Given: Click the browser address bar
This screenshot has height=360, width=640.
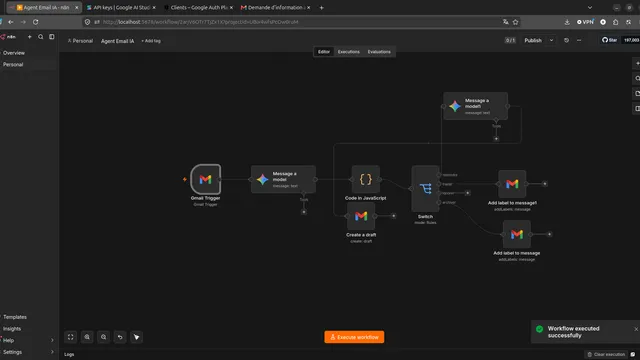Looking at the screenshot, I should pos(302,22).
